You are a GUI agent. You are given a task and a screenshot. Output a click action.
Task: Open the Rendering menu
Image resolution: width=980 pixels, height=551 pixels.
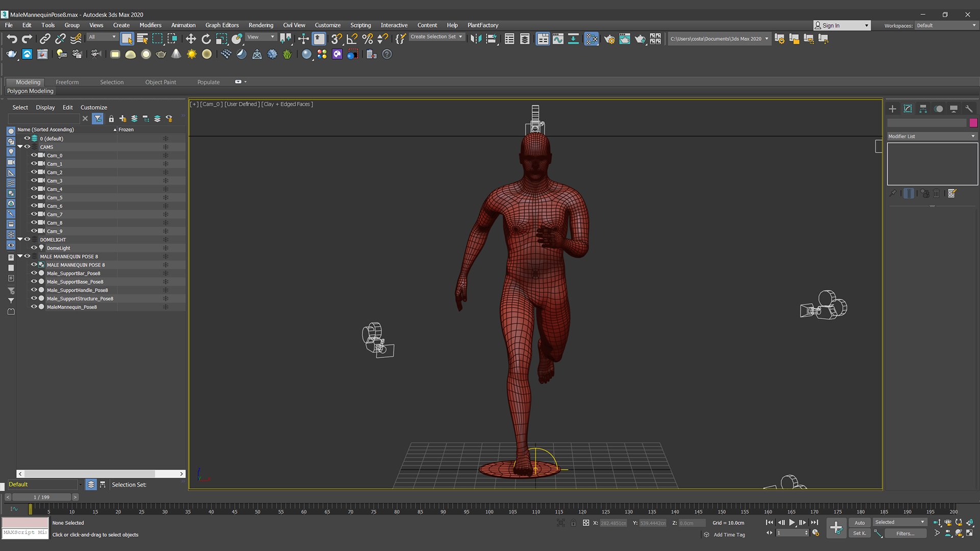261,25
